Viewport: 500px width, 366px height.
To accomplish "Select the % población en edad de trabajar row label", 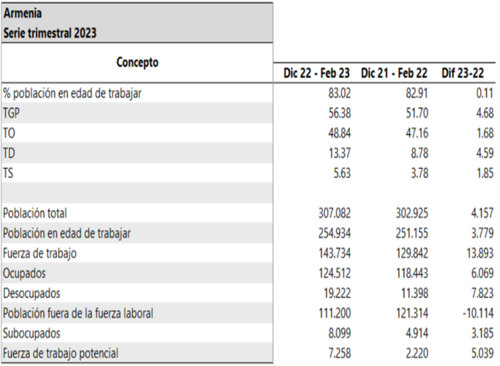I will pyautogui.click(x=72, y=93).
